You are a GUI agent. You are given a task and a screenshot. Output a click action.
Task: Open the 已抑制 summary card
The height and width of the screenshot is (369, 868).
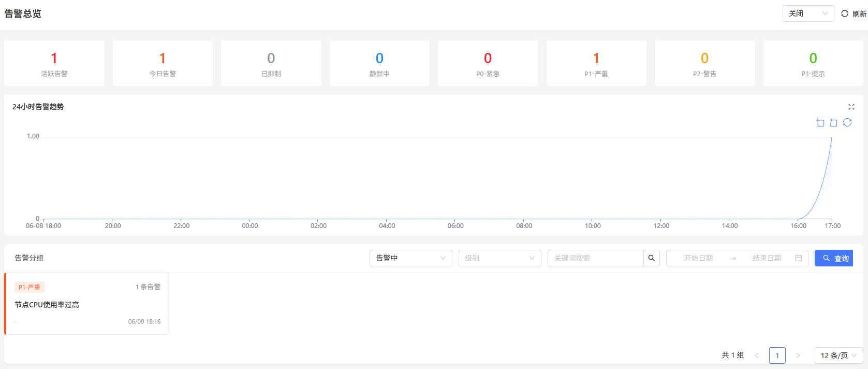pos(271,63)
